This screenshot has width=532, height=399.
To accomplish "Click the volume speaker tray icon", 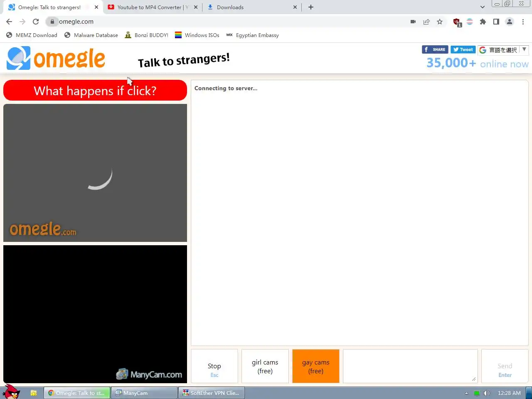I will click(x=487, y=393).
